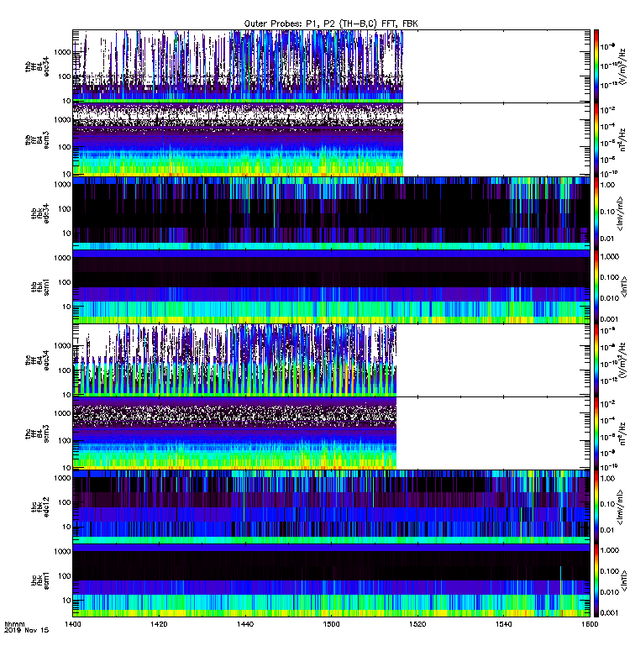The image size is (630, 672).
Task: Click the "thc fff 64 scm3" y-axis label
Action: [37, 433]
